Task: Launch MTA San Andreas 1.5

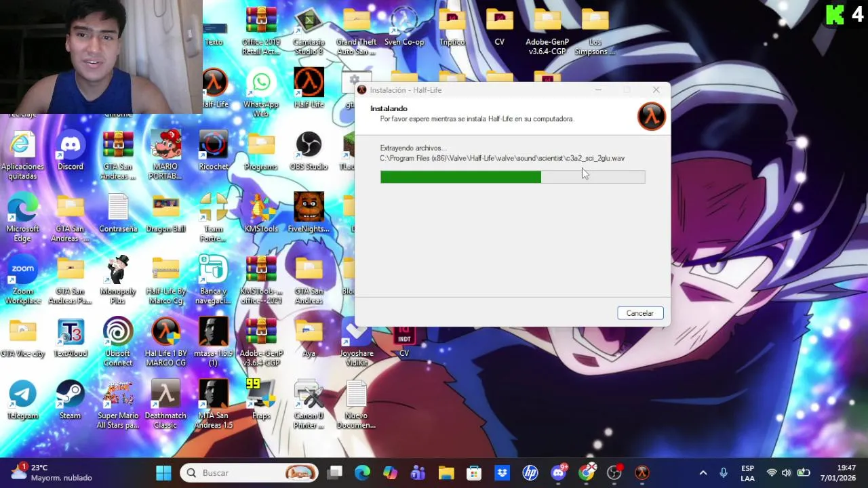Action: (214, 405)
